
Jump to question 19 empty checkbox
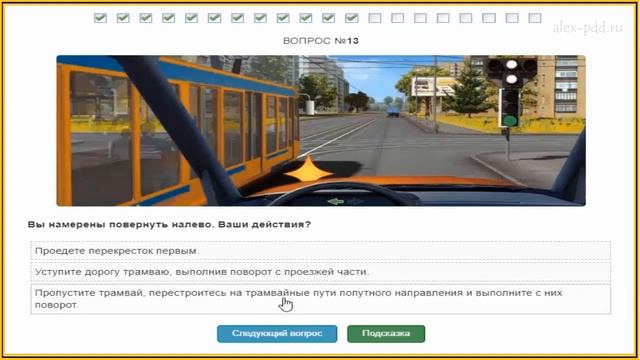coord(512,18)
